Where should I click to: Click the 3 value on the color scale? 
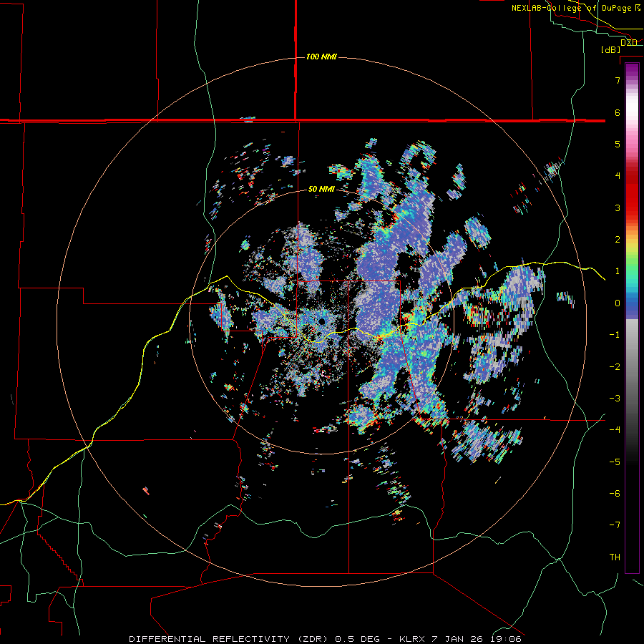click(x=618, y=208)
